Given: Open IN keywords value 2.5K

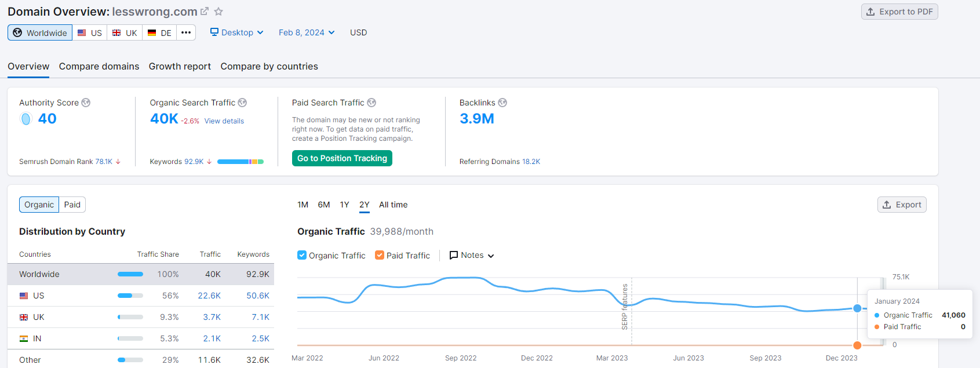Looking at the screenshot, I should (x=261, y=338).
